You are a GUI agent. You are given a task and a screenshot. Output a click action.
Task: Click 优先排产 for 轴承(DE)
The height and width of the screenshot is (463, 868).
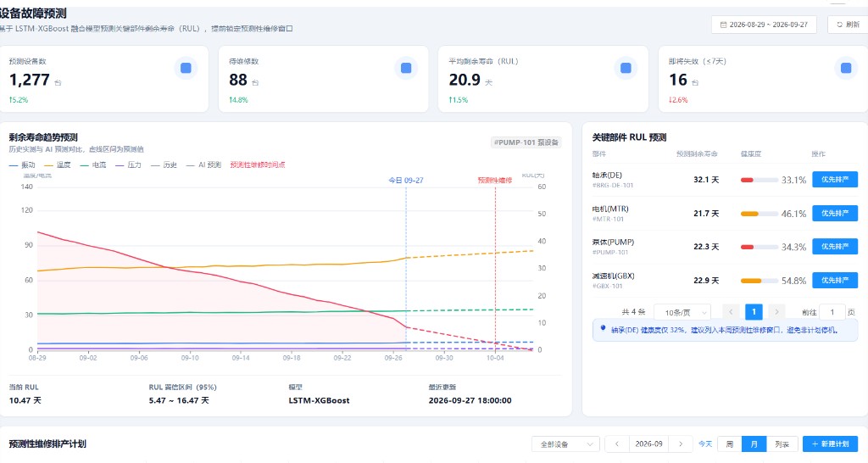pos(835,180)
